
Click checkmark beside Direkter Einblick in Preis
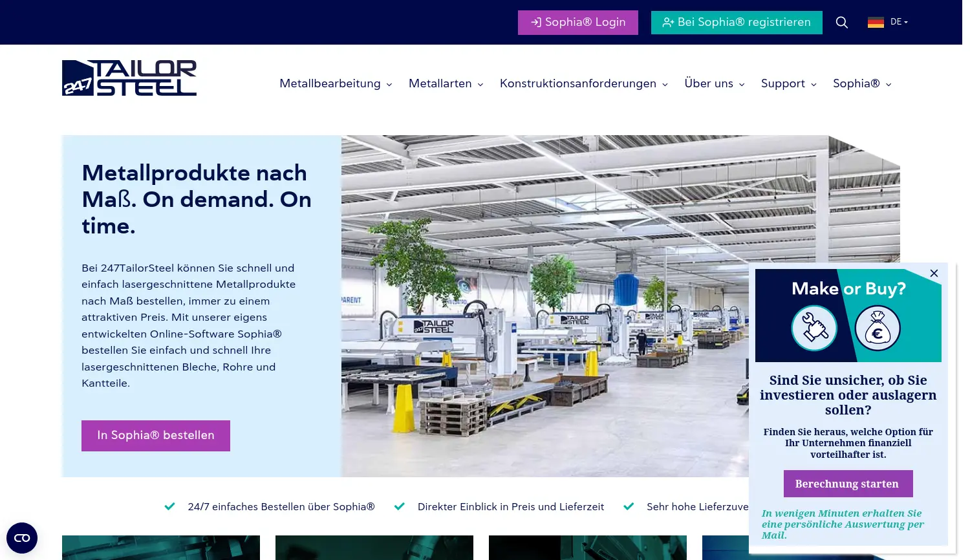coord(399,506)
